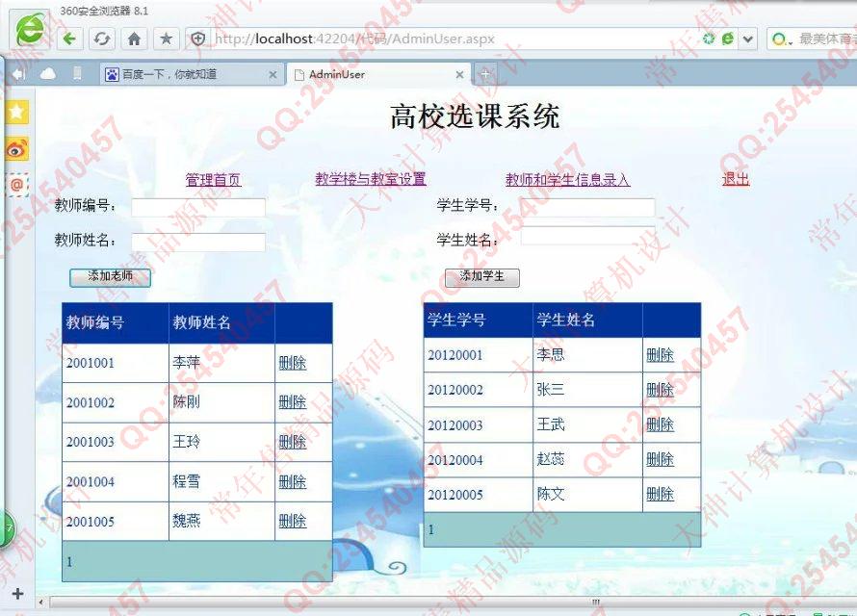The width and height of the screenshot is (857, 616).
Task: Click the 高校选课系统 page title
Action: pos(475,116)
